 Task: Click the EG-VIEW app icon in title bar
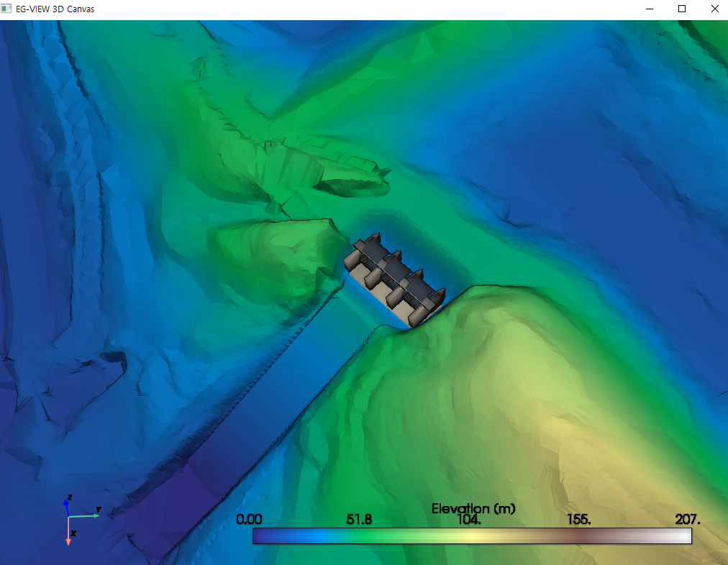(6, 9)
